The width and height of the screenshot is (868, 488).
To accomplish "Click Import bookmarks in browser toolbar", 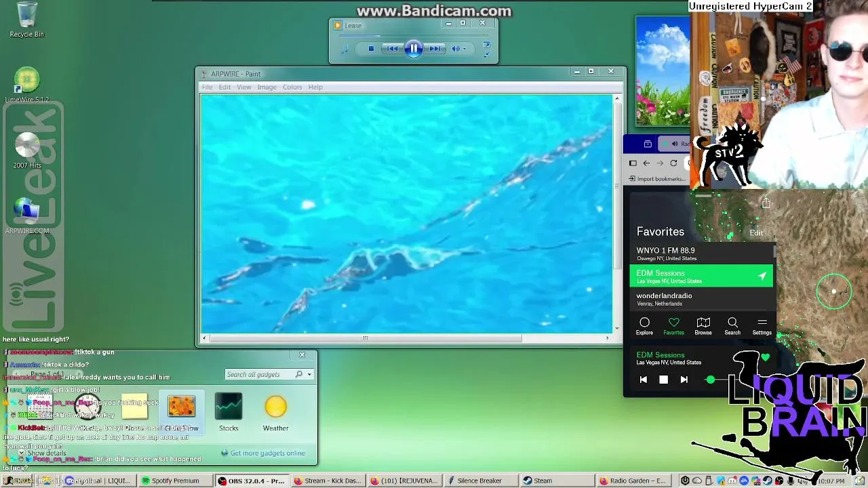I will (657, 179).
